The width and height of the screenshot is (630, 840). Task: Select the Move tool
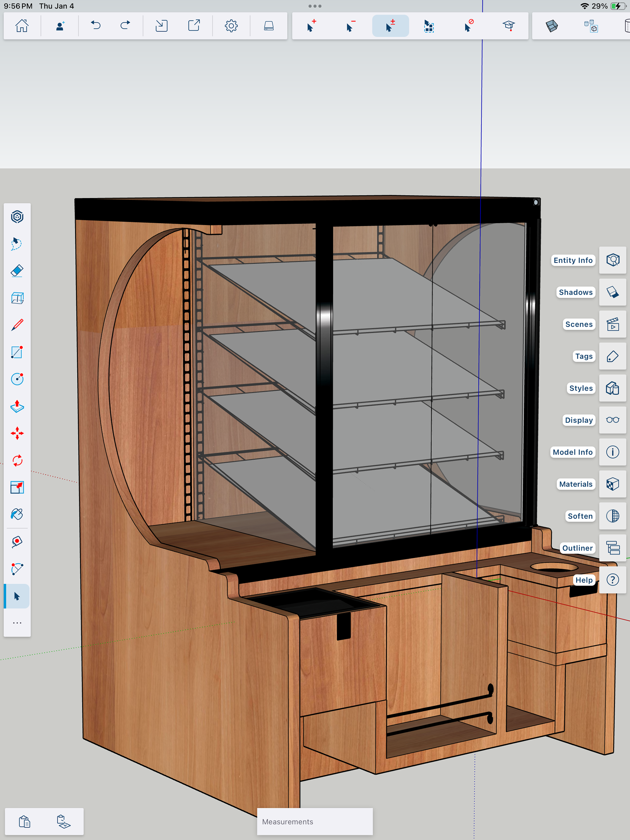click(17, 433)
